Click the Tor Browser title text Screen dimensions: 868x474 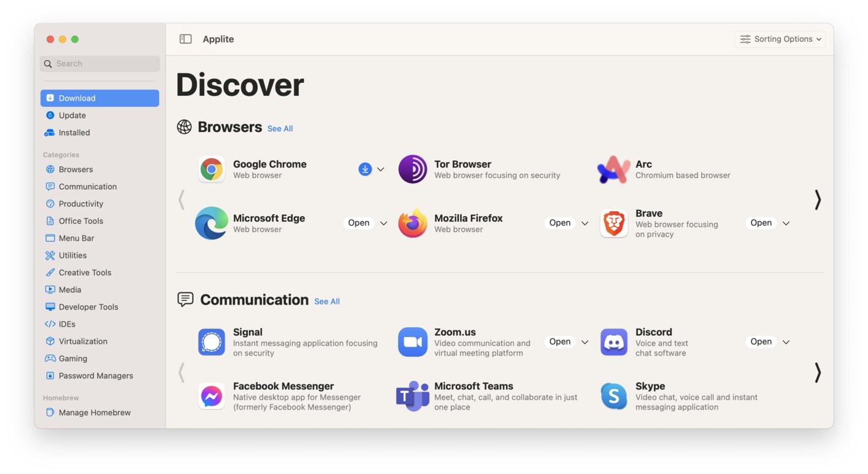tap(463, 164)
